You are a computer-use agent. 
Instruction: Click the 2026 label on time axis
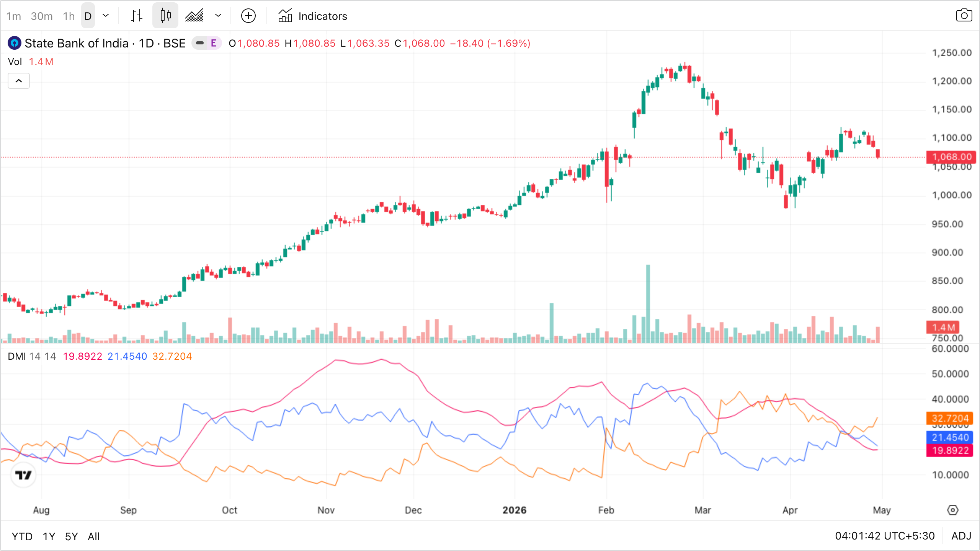[x=514, y=510]
